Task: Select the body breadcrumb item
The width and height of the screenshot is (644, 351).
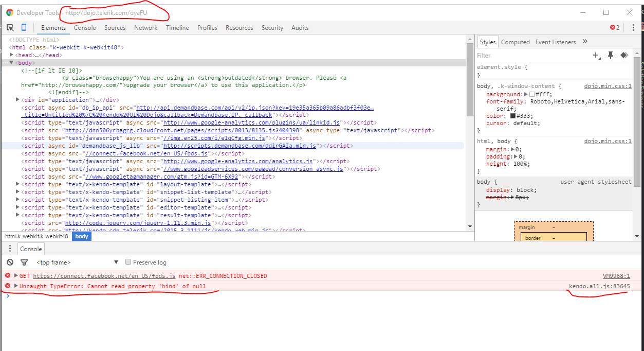Action: pos(82,236)
